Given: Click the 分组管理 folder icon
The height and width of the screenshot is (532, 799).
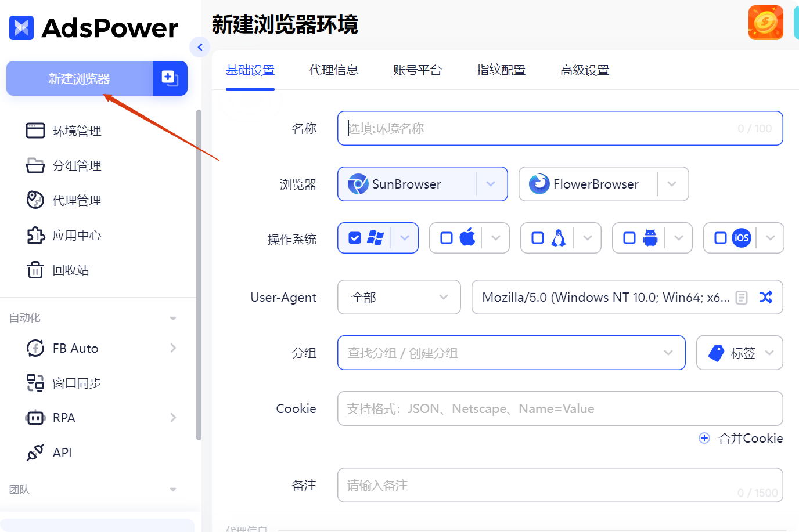Looking at the screenshot, I should [35, 165].
